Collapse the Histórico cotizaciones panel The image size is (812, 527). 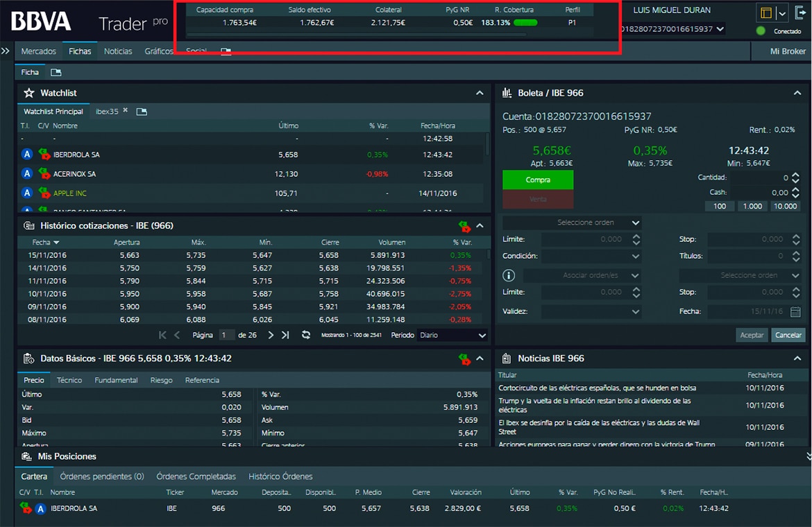point(480,225)
